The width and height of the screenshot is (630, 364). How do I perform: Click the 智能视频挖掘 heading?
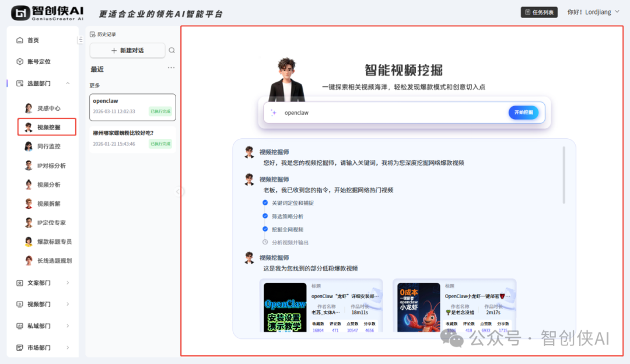pos(404,70)
